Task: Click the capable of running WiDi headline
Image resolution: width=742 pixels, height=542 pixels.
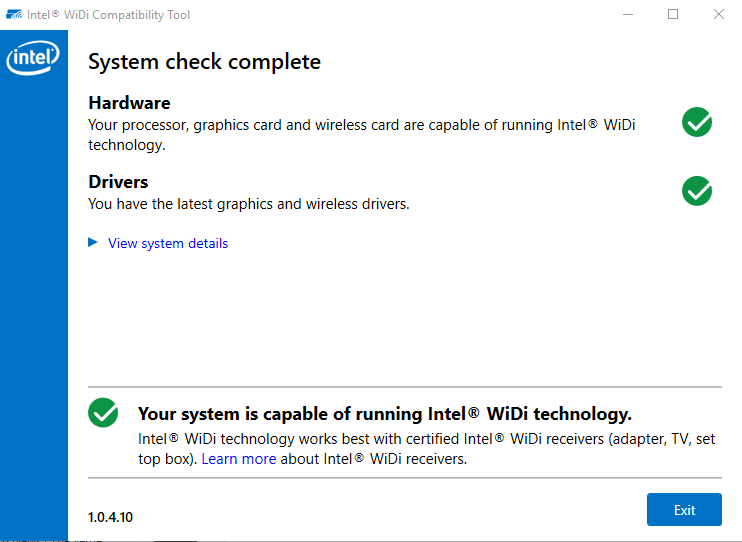Action: pyautogui.click(x=385, y=414)
